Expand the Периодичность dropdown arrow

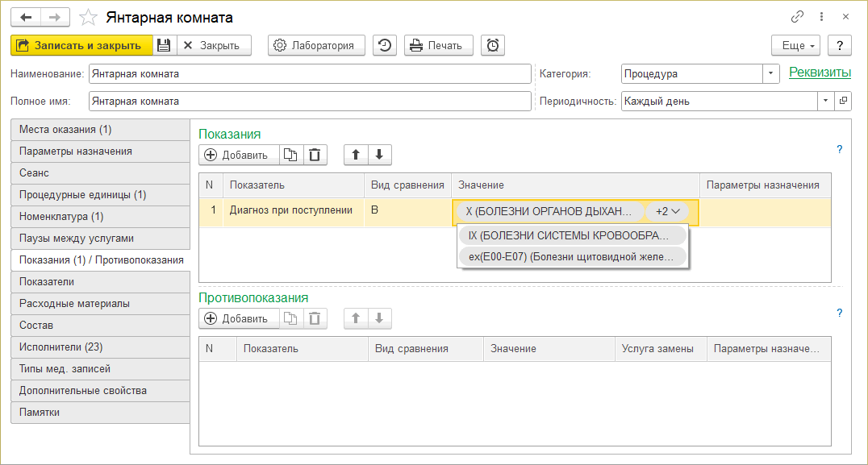pos(824,102)
